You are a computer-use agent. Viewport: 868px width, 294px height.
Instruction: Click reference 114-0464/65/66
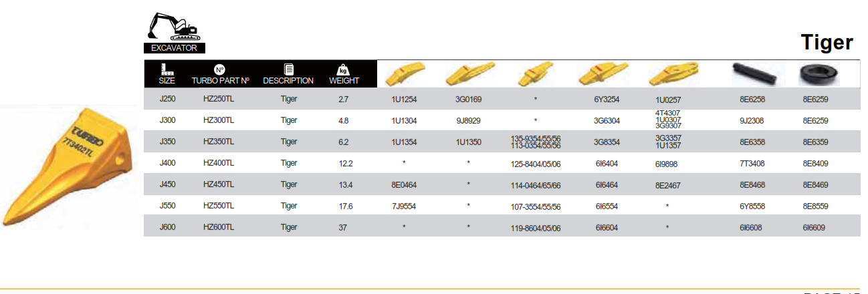pos(535,186)
